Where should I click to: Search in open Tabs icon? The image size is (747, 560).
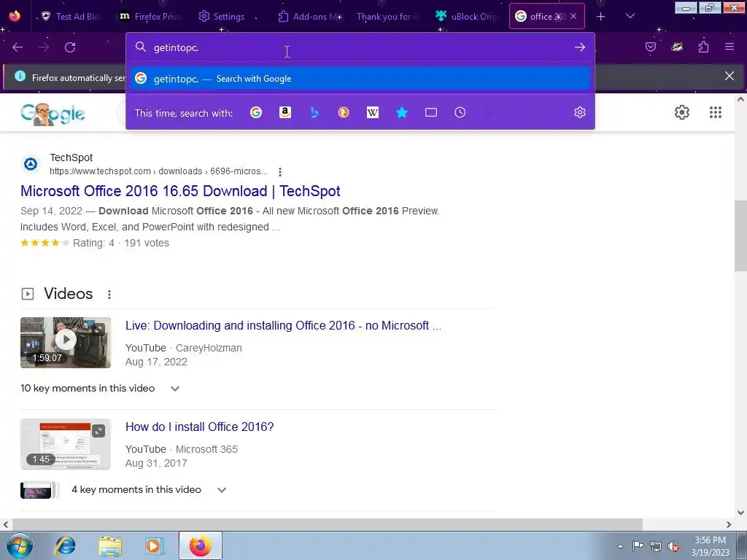pyautogui.click(x=431, y=112)
